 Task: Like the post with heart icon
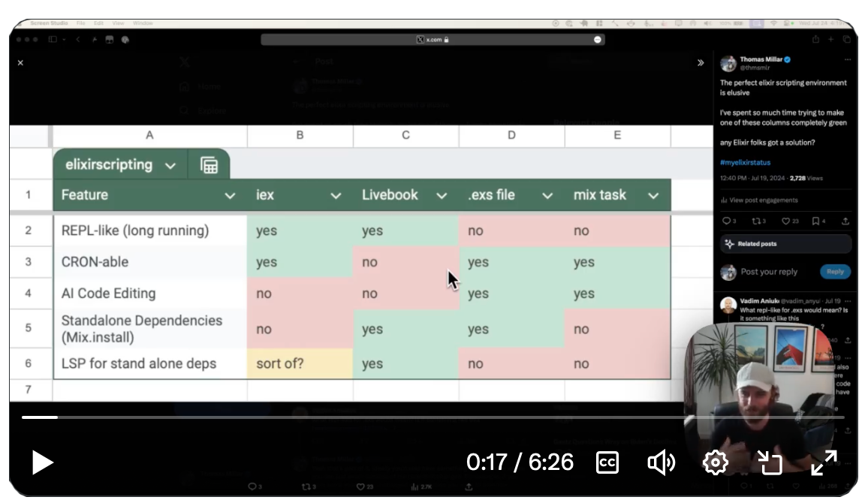785,221
